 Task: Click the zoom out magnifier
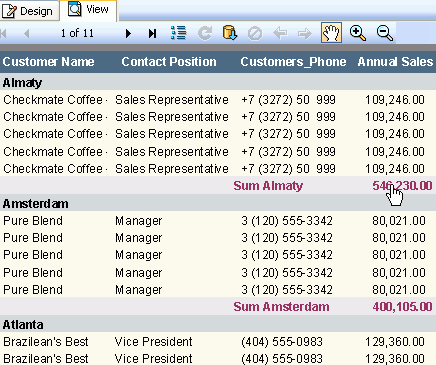pyautogui.click(x=385, y=33)
